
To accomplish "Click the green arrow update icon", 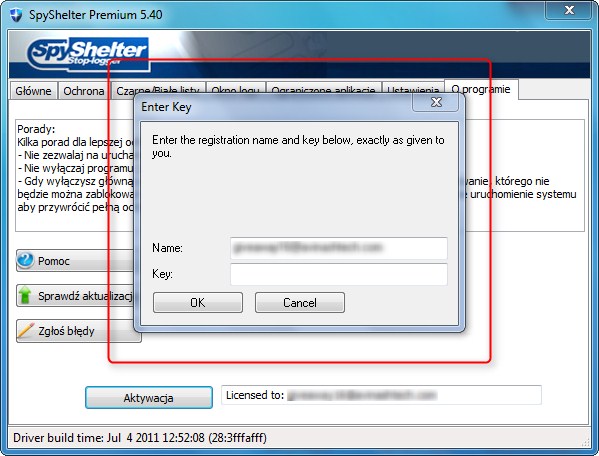I will tap(25, 295).
